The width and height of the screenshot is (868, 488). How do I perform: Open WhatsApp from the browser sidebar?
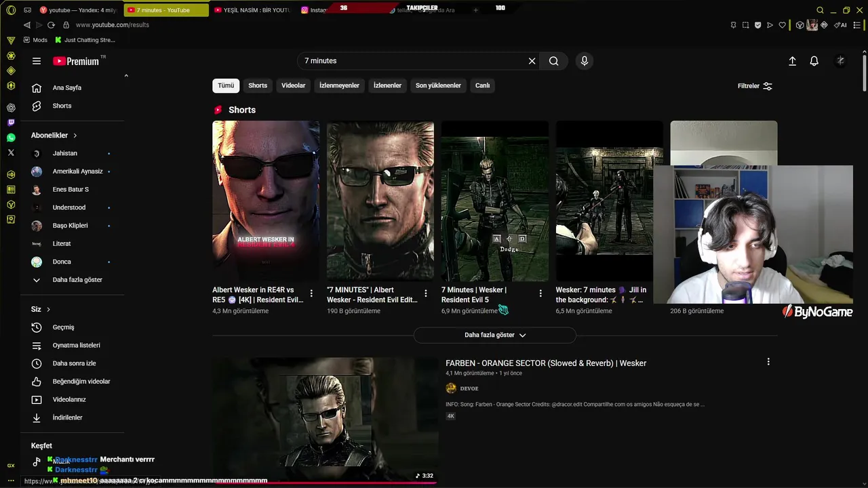click(x=11, y=138)
